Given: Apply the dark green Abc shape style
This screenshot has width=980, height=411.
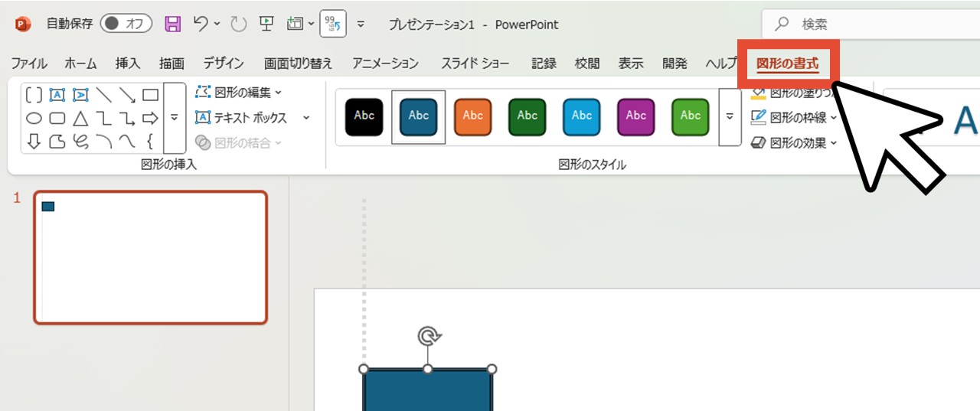Looking at the screenshot, I should click(x=528, y=117).
